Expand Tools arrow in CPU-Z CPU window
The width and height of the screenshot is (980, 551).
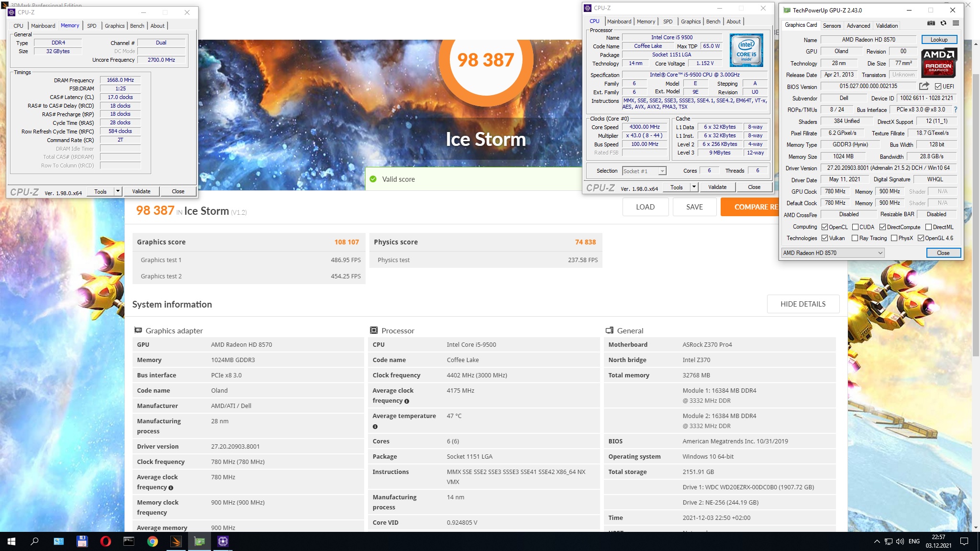(694, 187)
